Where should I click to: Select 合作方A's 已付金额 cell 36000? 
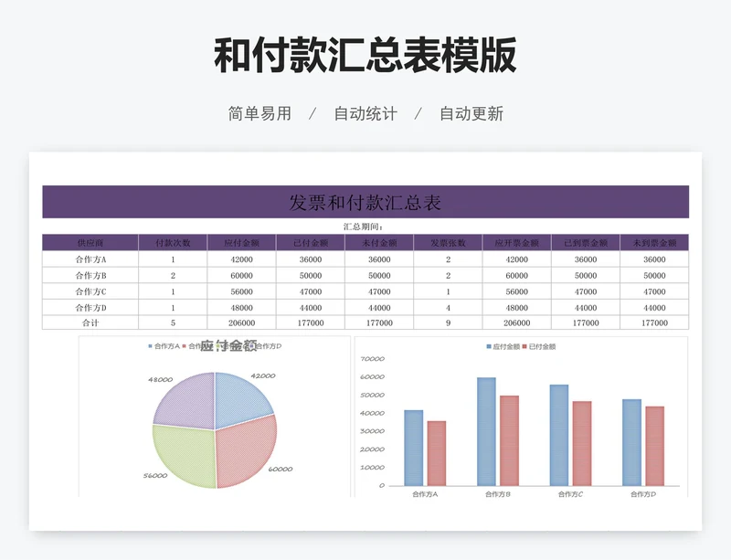(x=311, y=259)
